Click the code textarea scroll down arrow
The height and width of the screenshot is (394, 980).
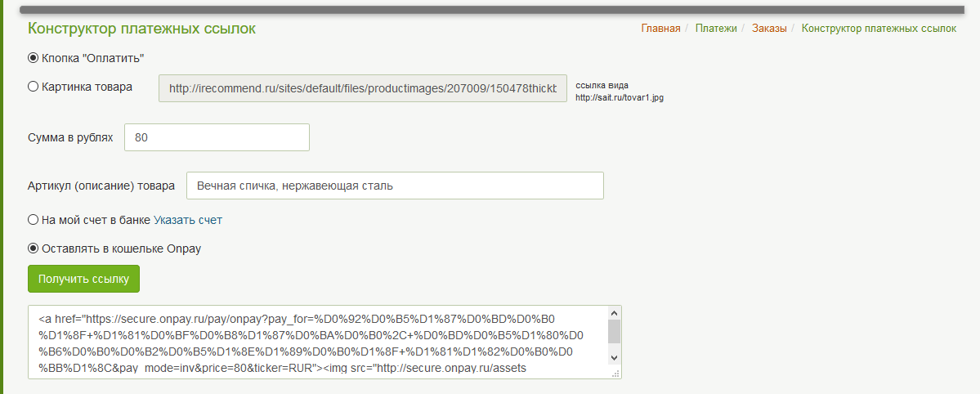tap(614, 358)
